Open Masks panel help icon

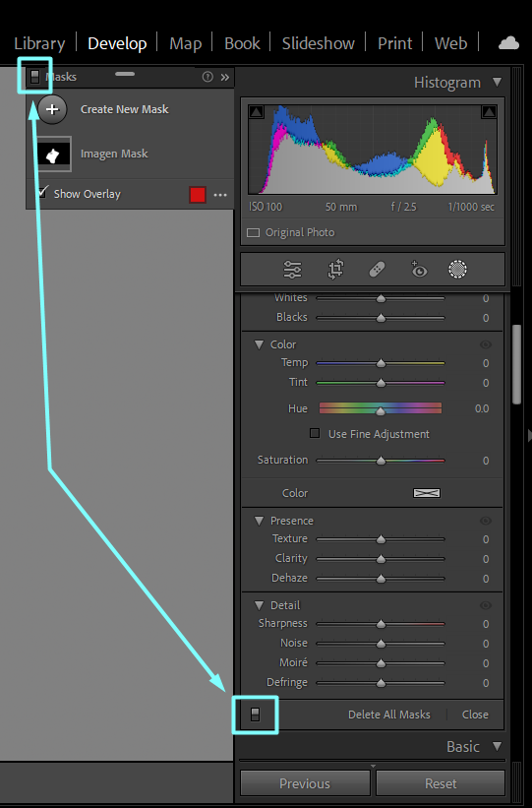point(207,77)
